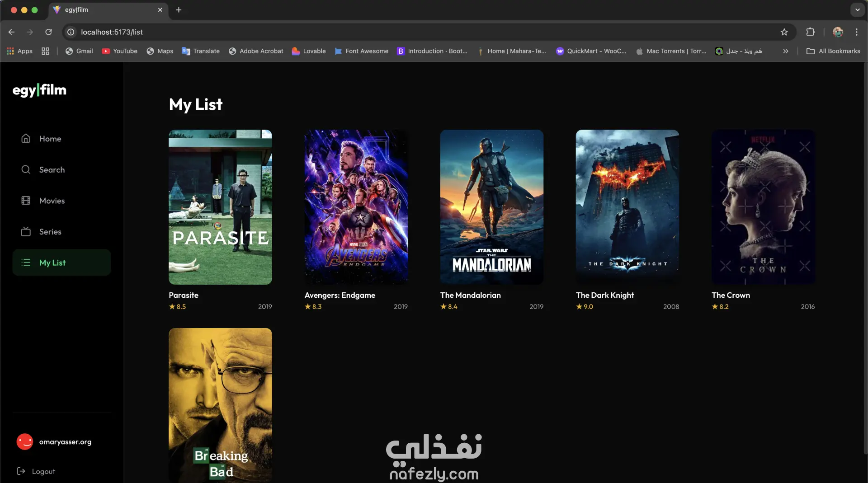Click the page vertical scrollbar
This screenshot has width=868, height=483.
[865, 258]
